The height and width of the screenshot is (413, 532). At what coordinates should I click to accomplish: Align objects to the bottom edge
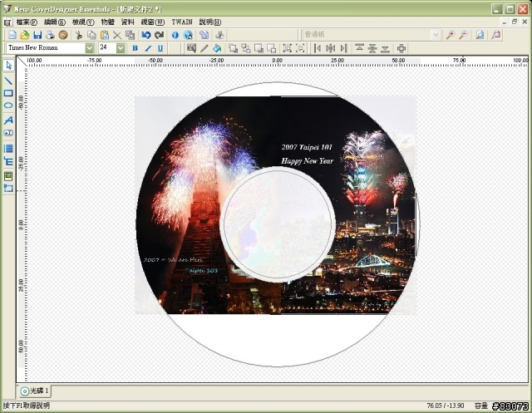tap(385, 48)
